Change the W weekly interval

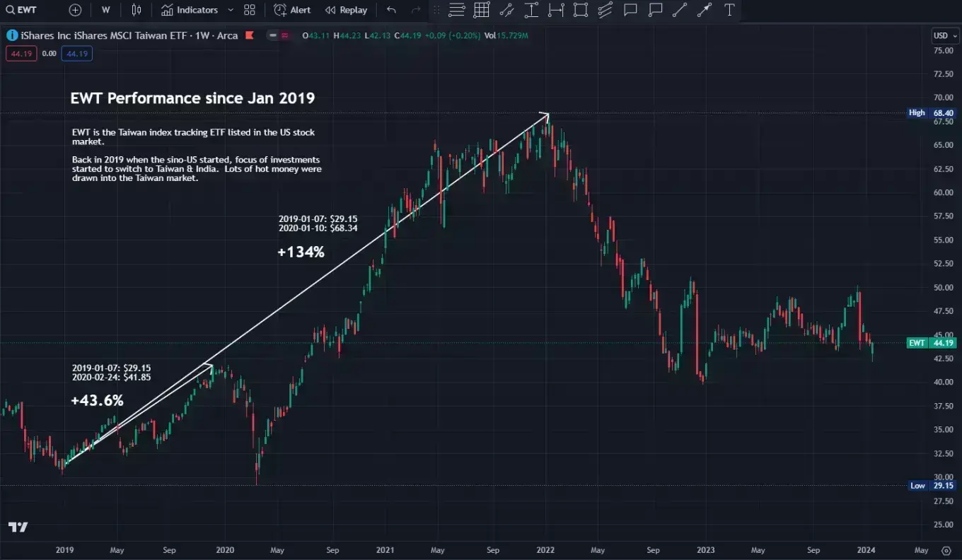(105, 10)
